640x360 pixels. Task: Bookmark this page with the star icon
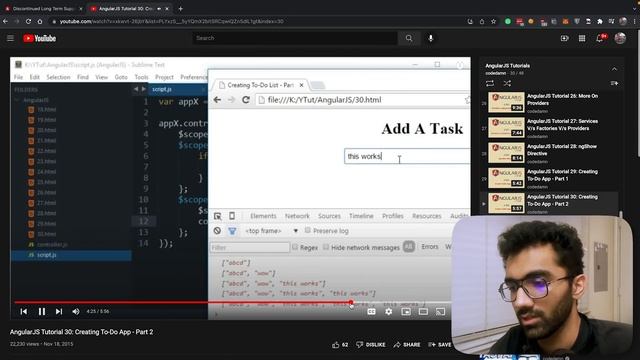point(493,21)
